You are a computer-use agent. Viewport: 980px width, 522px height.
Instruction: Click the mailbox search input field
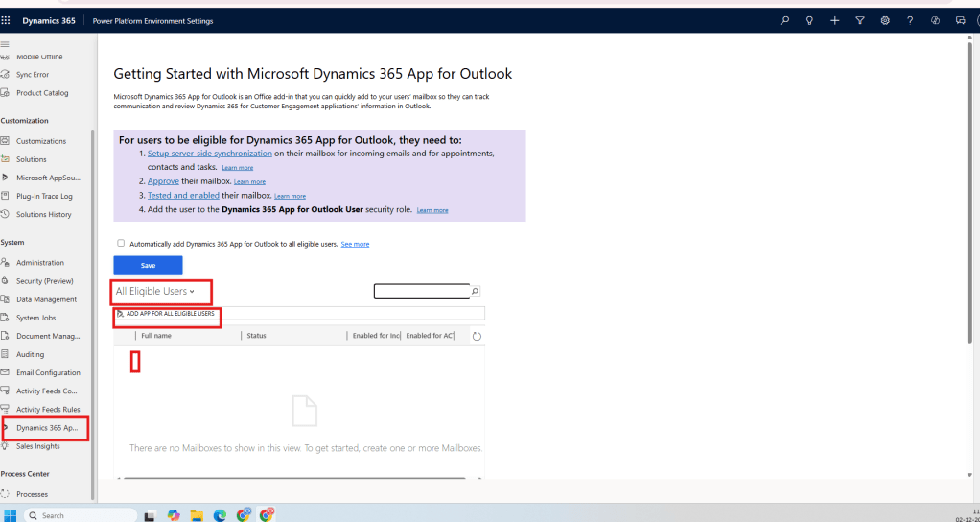point(421,291)
